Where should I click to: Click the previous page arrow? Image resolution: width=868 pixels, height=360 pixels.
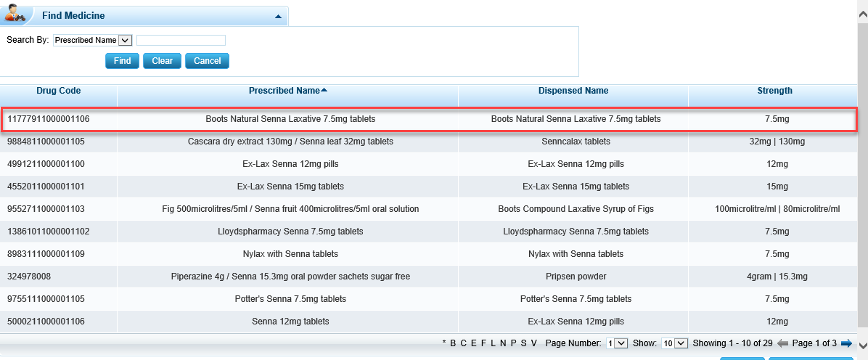pos(782,343)
